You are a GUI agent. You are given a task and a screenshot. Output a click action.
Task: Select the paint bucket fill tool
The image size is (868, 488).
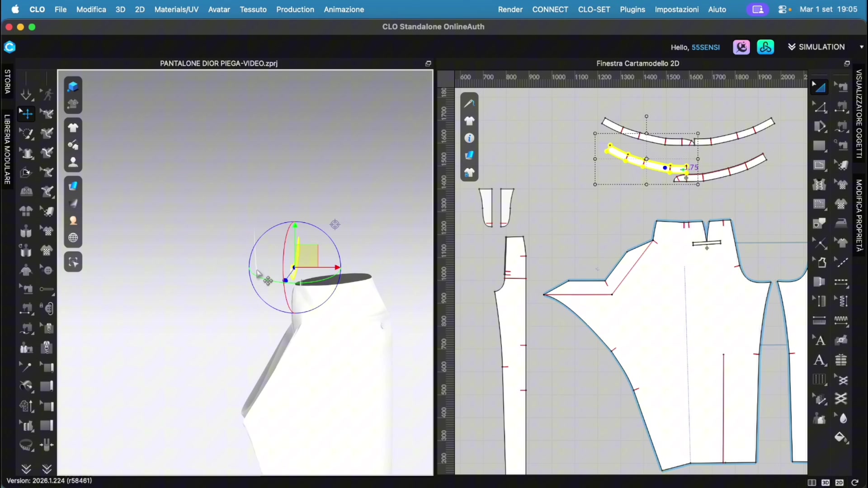[841, 437]
